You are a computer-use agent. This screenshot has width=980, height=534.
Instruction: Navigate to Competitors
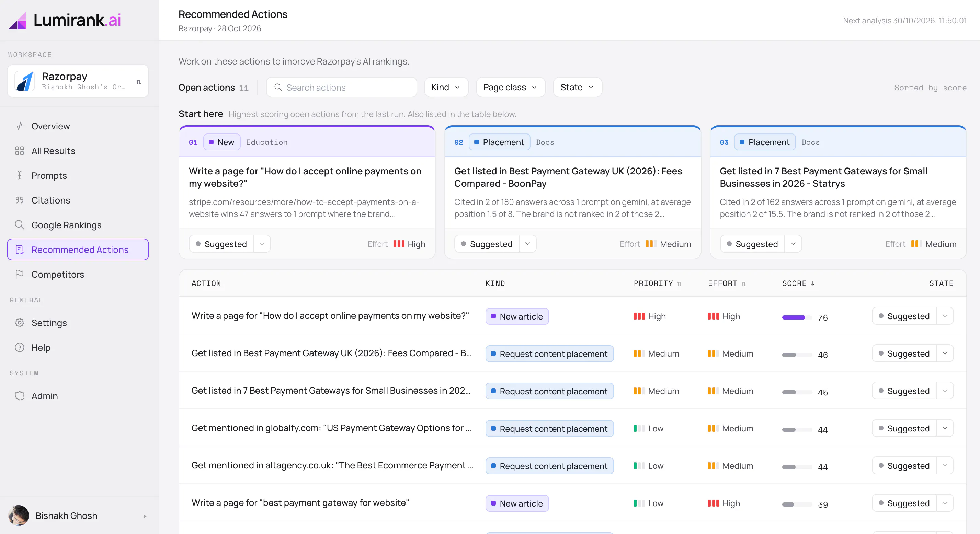pos(78,274)
